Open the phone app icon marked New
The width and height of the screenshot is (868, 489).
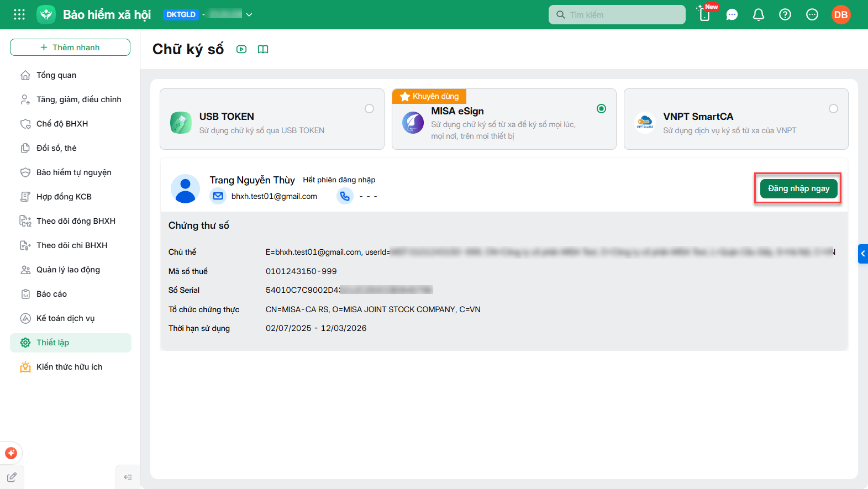pyautogui.click(x=705, y=14)
